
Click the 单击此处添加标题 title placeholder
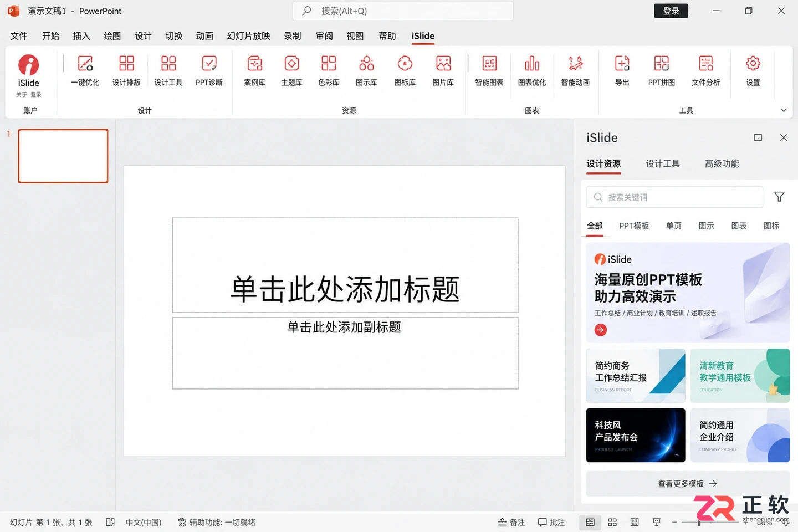tap(345, 265)
